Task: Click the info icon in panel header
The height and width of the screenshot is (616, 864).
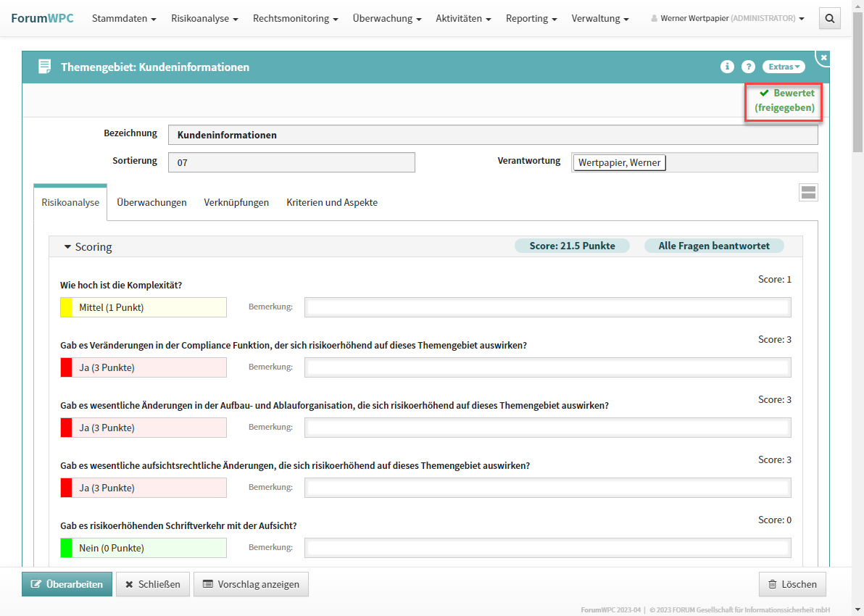Action: [x=727, y=67]
